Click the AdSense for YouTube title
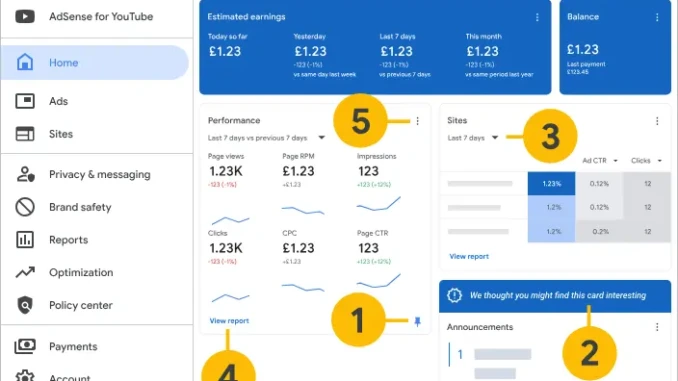The height and width of the screenshot is (381, 678). [x=101, y=16]
